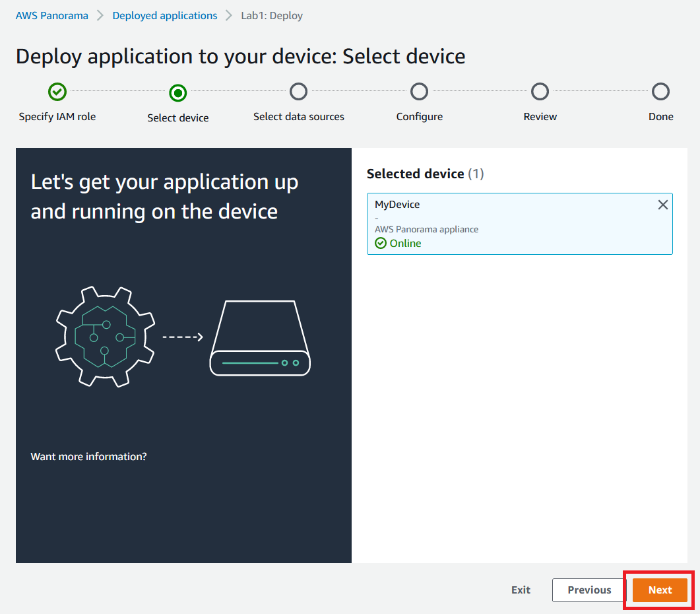Screen dimensions: 700x614
Task: Remove MyDevice with the X icon
Action: pos(663,205)
